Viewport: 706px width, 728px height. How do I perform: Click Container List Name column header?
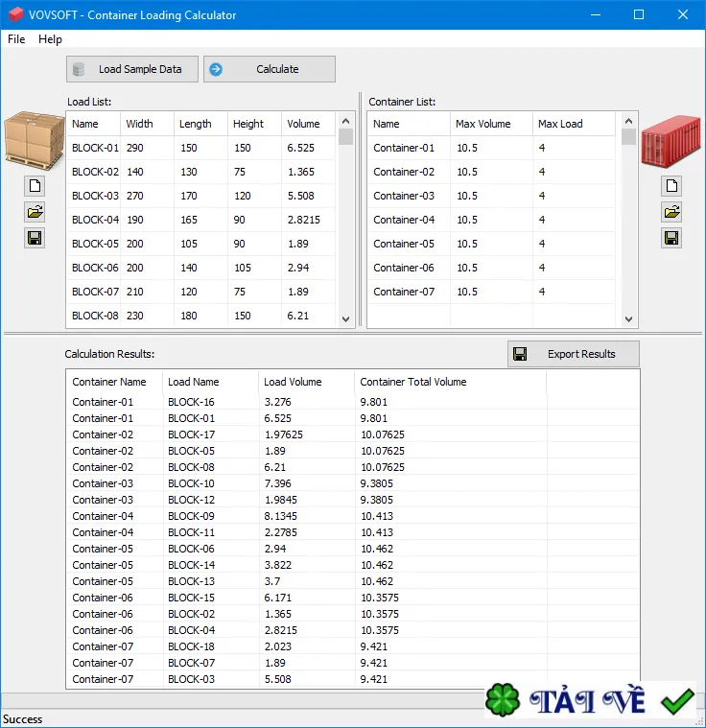coord(409,124)
